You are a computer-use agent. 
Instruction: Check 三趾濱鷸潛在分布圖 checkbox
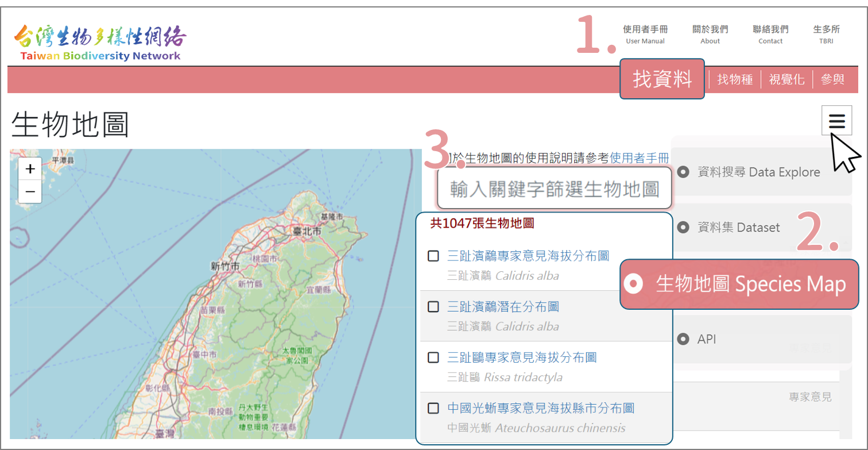tap(433, 307)
